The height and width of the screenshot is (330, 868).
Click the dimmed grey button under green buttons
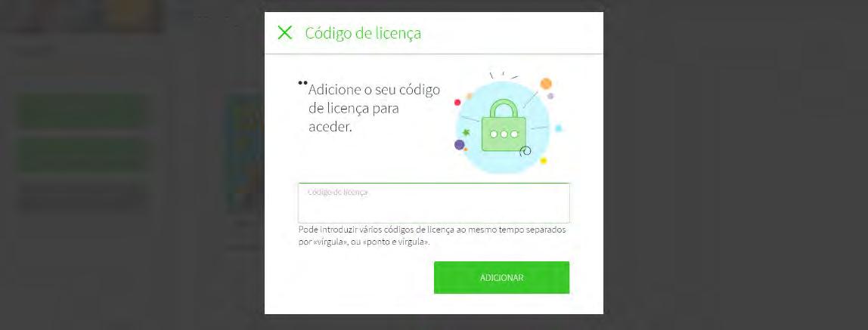(x=83, y=197)
